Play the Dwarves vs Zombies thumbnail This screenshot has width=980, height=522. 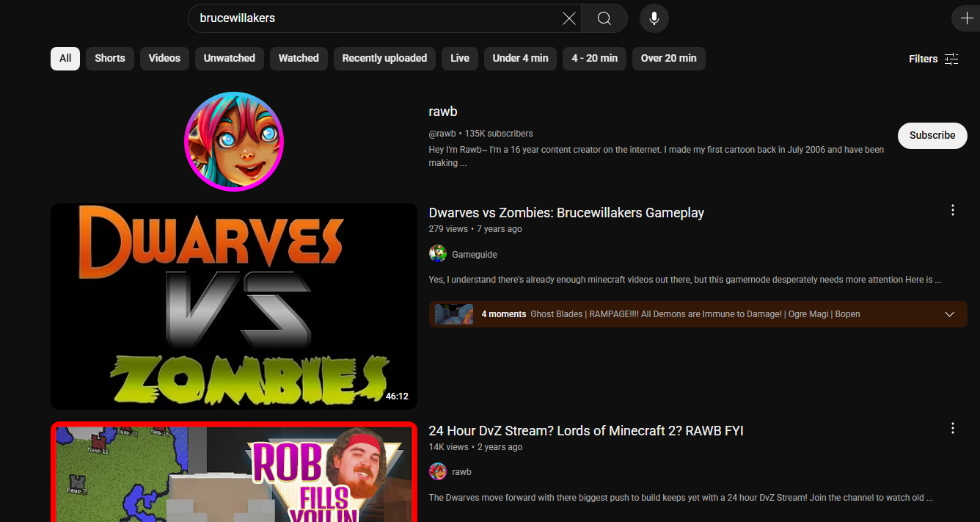(x=234, y=306)
